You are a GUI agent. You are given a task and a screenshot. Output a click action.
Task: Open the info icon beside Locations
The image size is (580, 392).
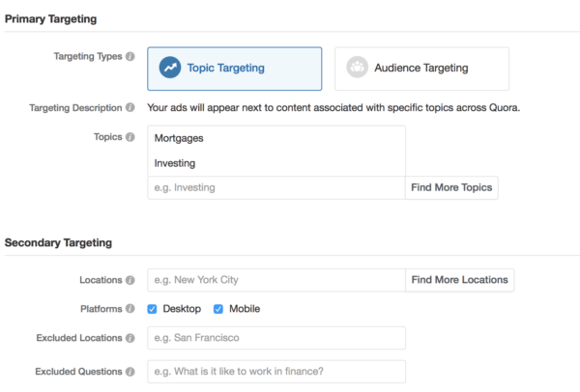point(130,280)
